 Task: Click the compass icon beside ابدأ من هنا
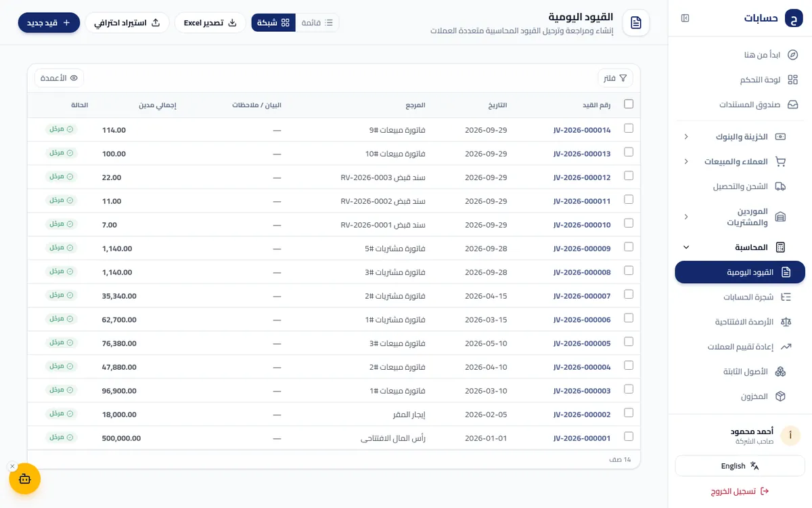tap(793, 55)
